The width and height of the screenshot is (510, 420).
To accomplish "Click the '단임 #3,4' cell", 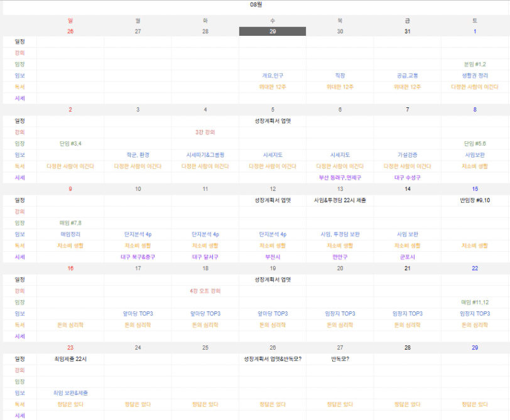I will 70,144.
